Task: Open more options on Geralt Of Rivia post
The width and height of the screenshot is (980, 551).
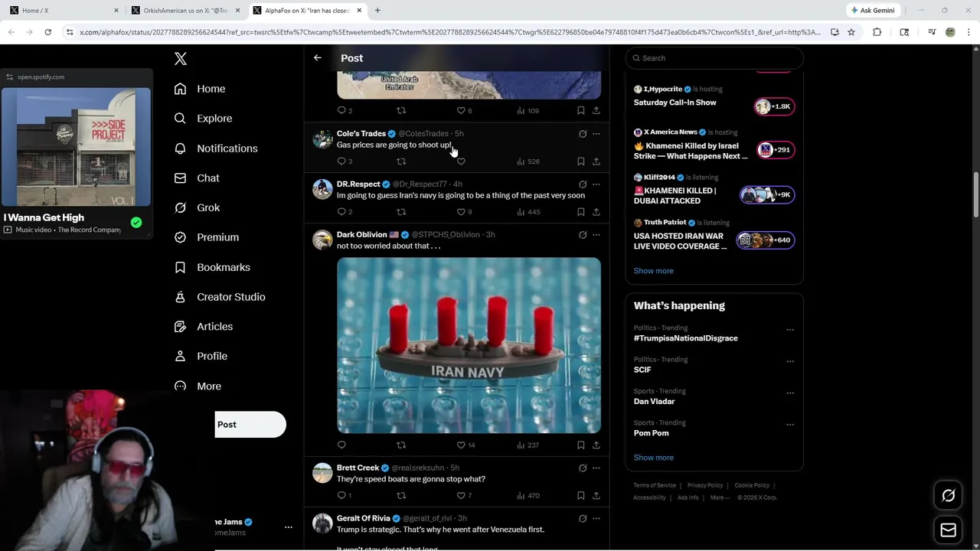Action: pyautogui.click(x=596, y=519)
